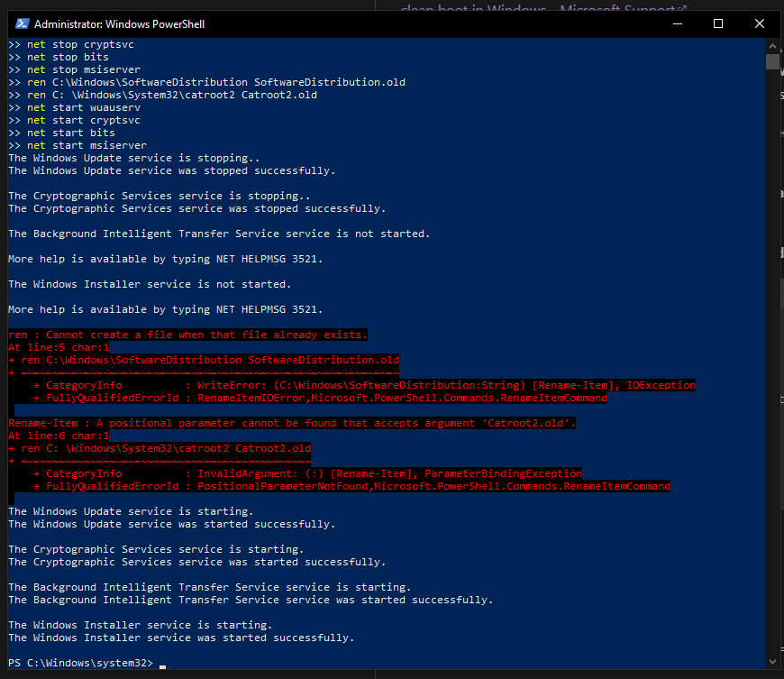Click the 'net stop msiserver' command line

[x=75, y=69]
